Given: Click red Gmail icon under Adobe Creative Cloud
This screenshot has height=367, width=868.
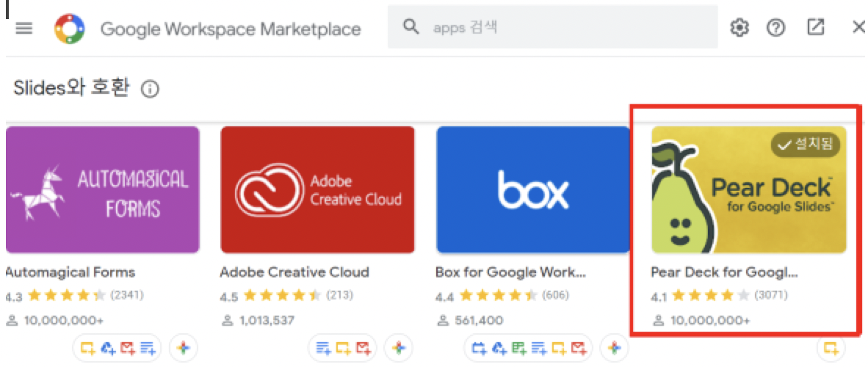Looking at the screenshot, I should [363, 348].
